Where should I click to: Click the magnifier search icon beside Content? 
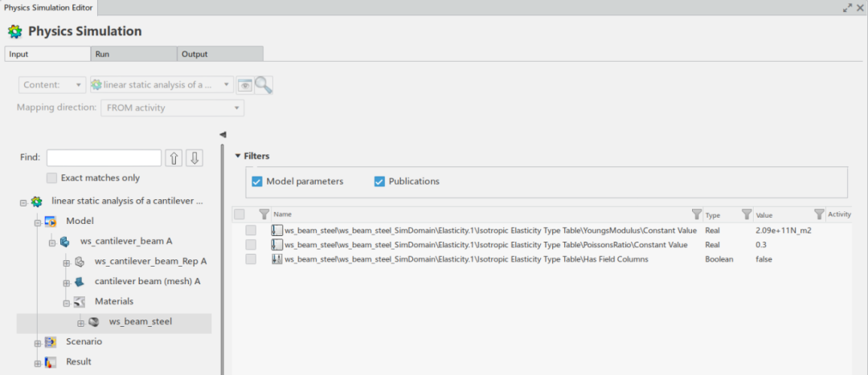tap(264, 85)
